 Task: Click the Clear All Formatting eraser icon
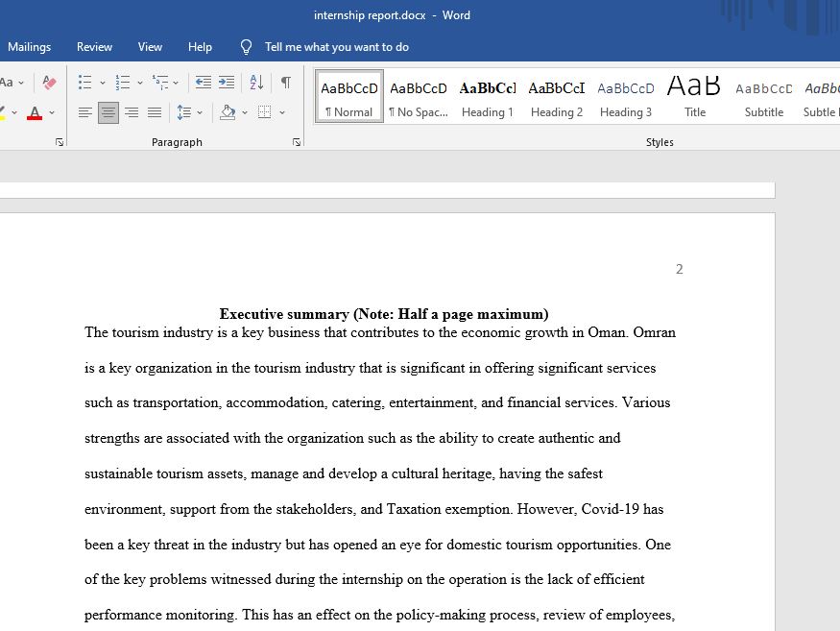(49, 83)
